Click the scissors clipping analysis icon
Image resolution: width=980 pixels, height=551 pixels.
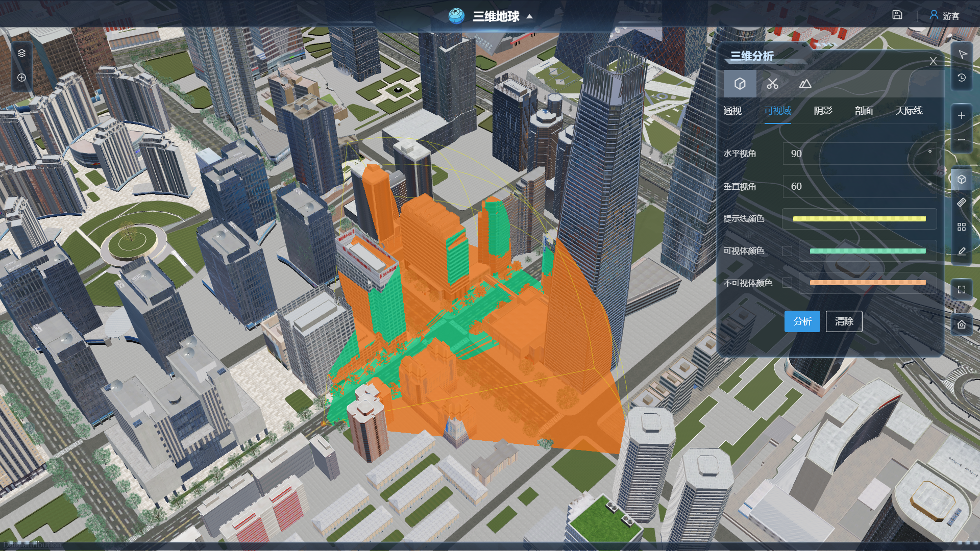point(772,84)
